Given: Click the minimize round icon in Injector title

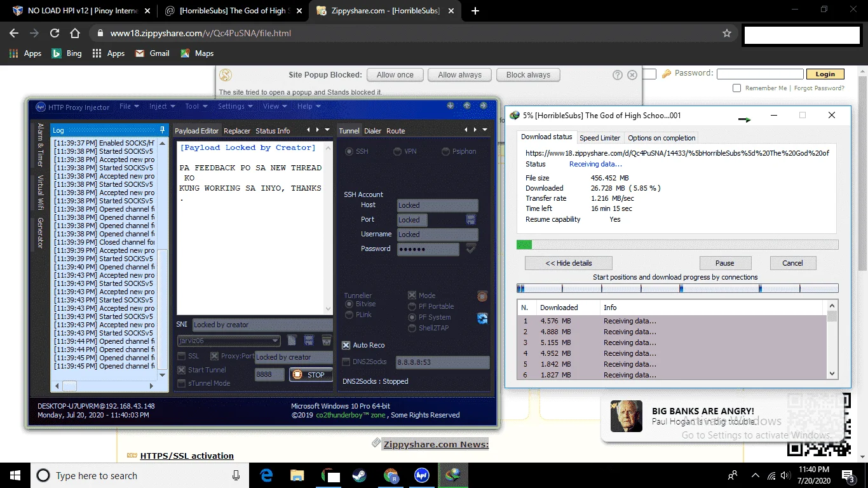Looking at the screenshot, I should [x=451, y=105].
